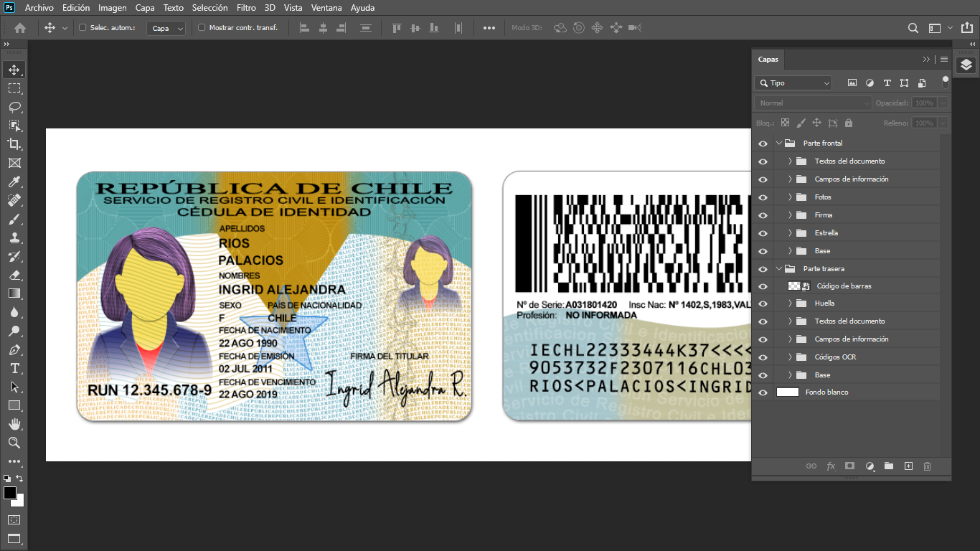The height and width of the screenshot is (551, 980).
Task: Open the Capa auto-select dropdown
Action: tap(166, 28)
